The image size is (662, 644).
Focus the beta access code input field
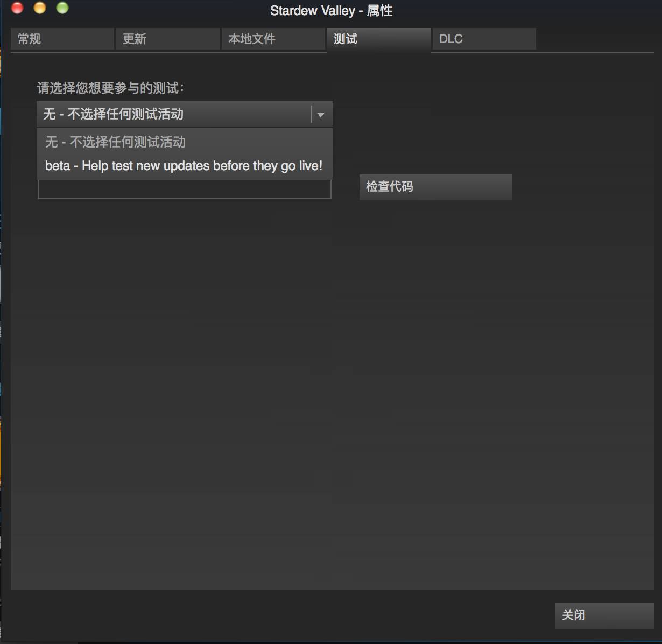[x=184, y=190]
